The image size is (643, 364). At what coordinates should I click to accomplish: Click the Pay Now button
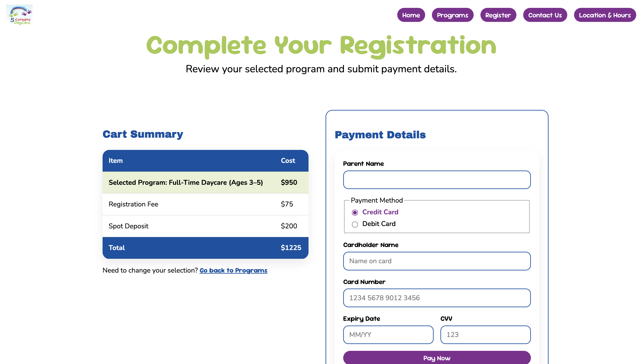click(437, 358)
